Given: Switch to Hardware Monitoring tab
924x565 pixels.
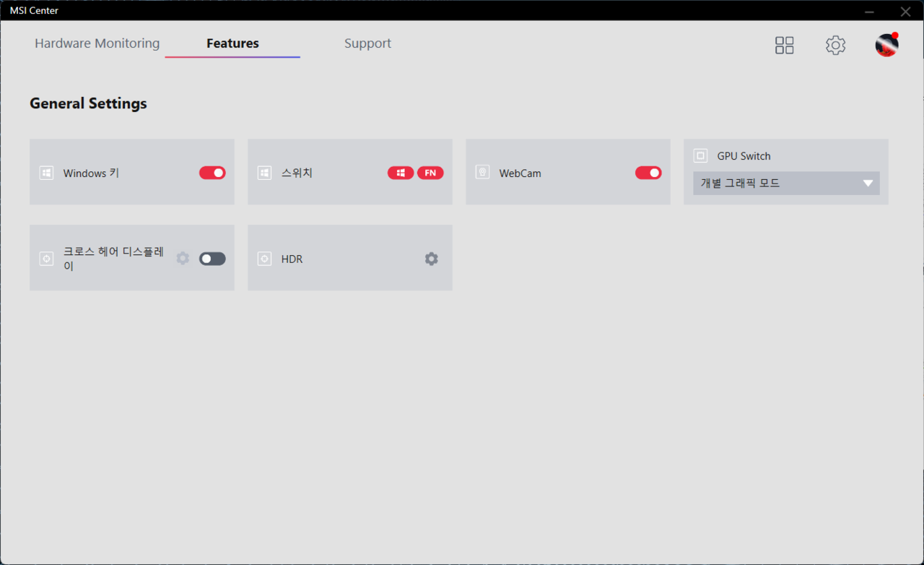Looking at the screenshot, I should click(97, 43).
